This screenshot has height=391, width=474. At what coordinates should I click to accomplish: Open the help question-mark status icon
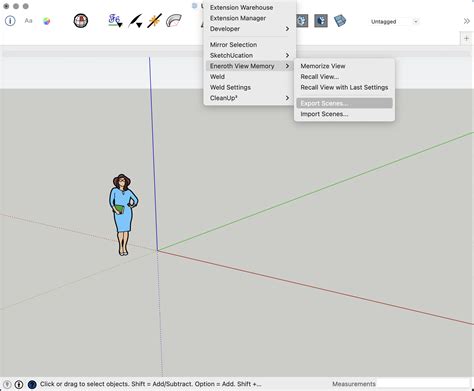pos(32,384)
